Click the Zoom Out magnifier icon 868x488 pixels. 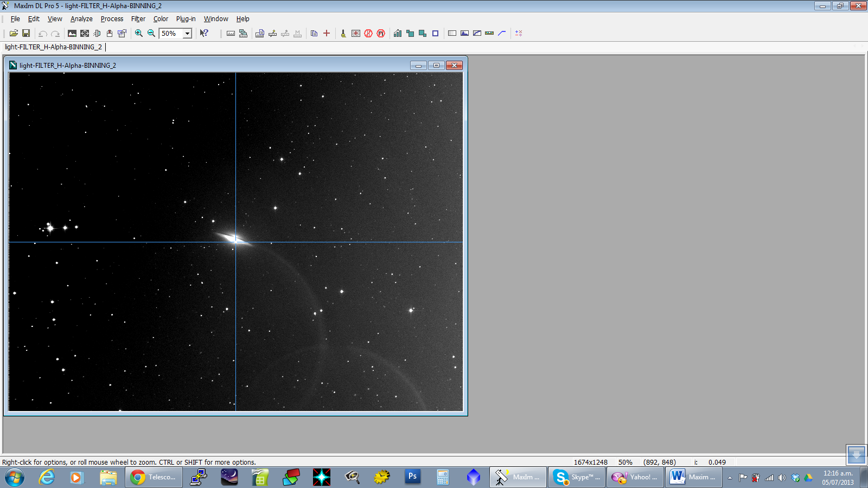tap(151, 33)
